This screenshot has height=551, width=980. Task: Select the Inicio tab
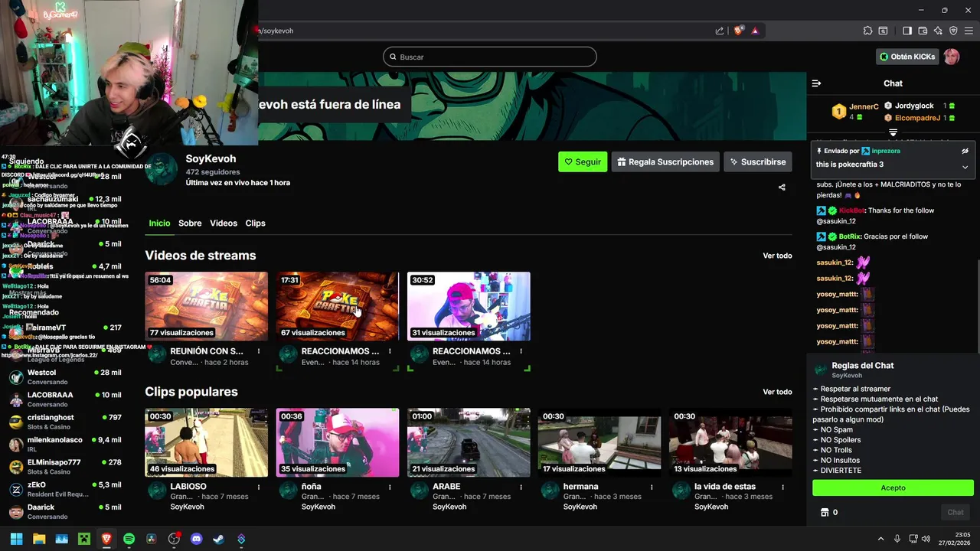(159, 223)
